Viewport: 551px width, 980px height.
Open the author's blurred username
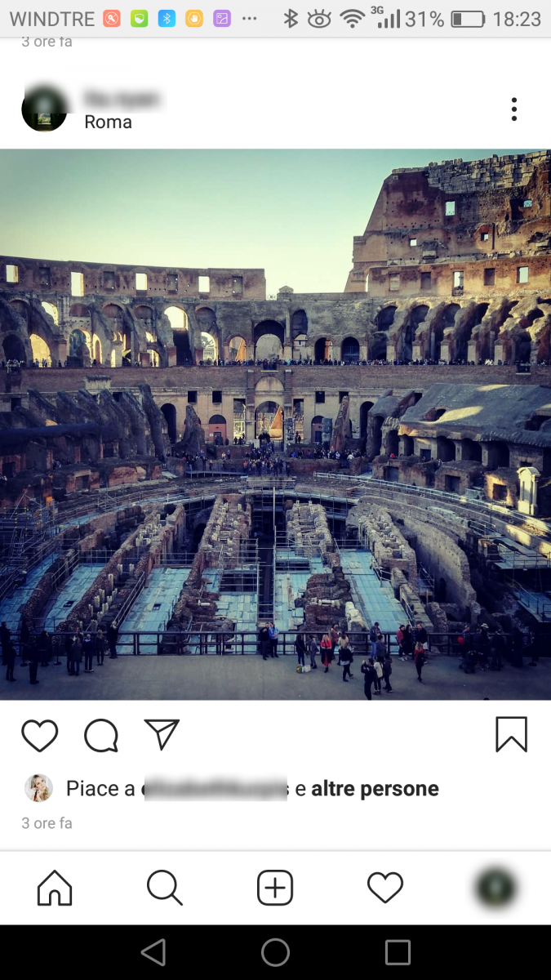(x=122, y=99)
